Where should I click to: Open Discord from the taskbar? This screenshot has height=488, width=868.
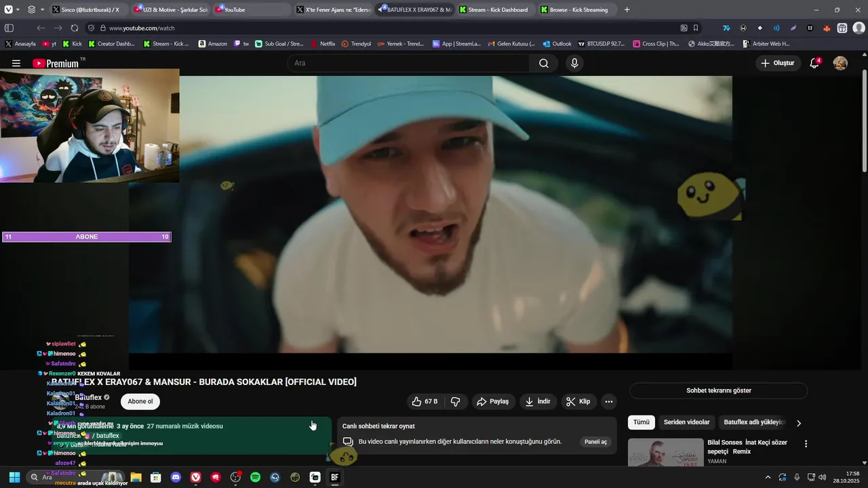(176, 477)
